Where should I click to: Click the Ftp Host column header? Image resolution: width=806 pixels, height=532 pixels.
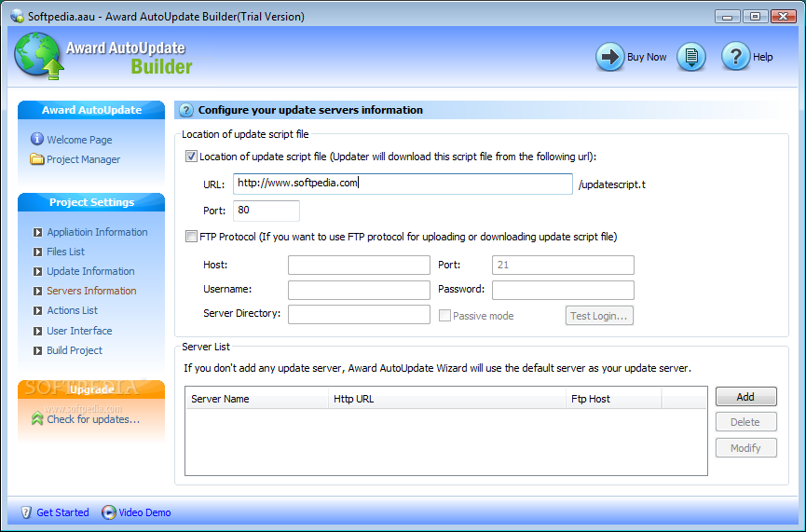point(614,399)
